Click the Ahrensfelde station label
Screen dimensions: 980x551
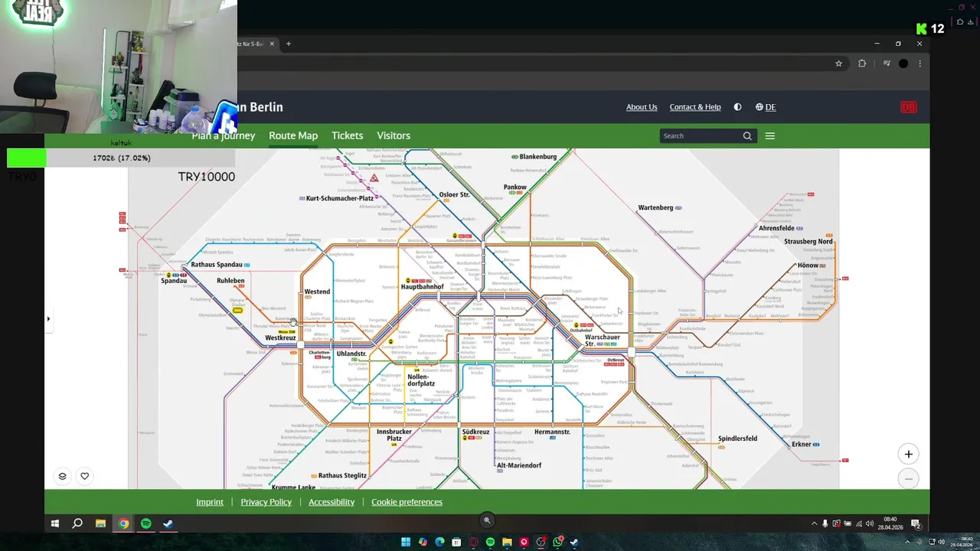[776, 228]
